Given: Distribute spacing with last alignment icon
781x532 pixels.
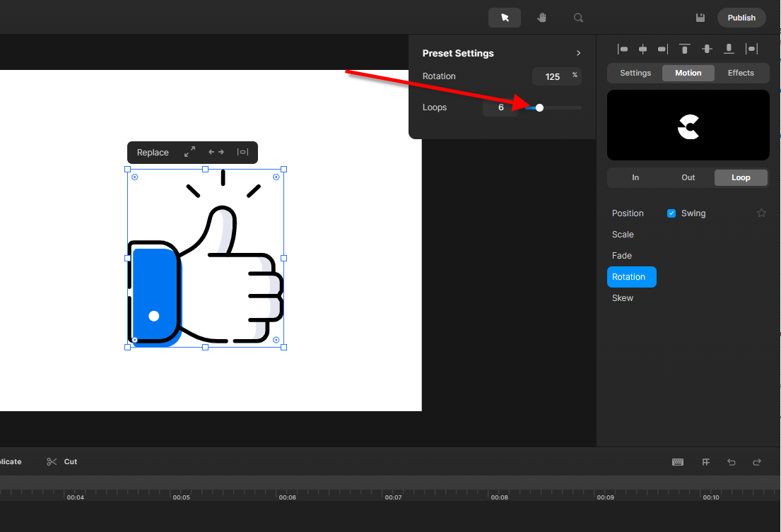Looking at the screenshot, I should pos(751,49).
